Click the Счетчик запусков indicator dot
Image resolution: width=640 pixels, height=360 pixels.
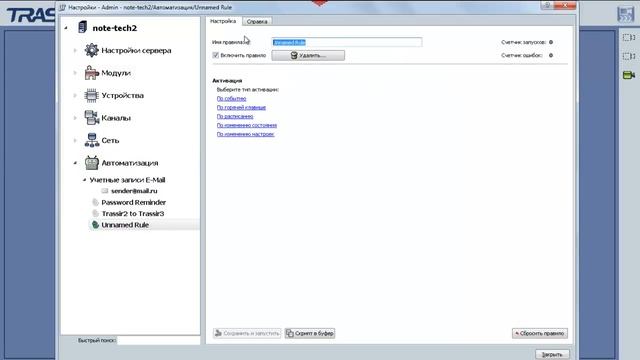tap(551, 42)
